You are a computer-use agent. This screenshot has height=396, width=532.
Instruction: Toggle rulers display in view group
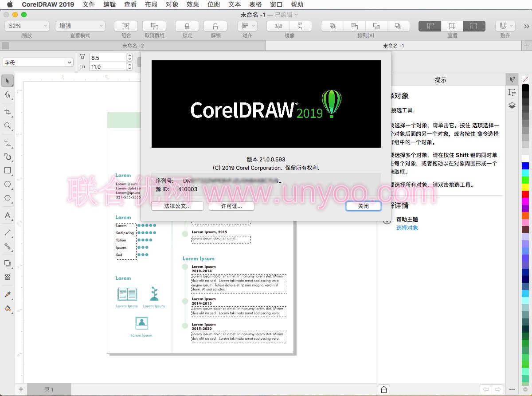[x=430, y=26]
